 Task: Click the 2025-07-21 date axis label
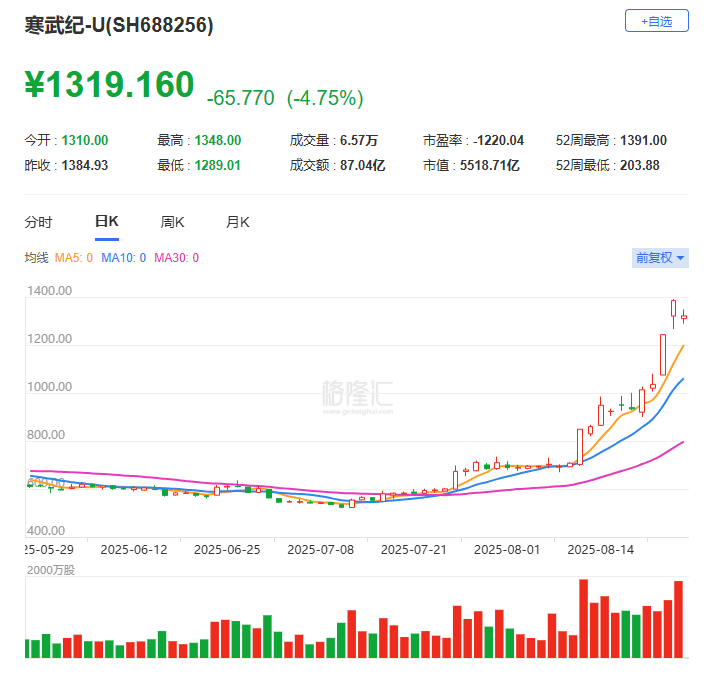pyautogui.click(x=414, y=550)
